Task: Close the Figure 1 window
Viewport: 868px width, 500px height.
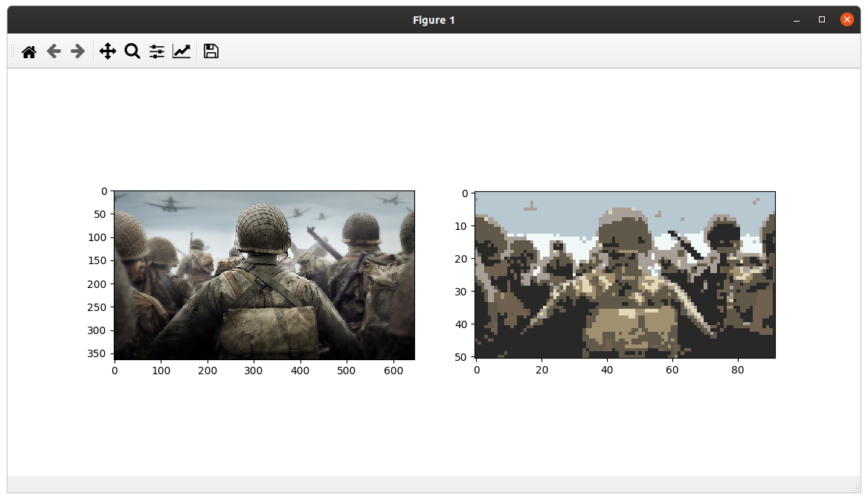Action: point(846,20)
